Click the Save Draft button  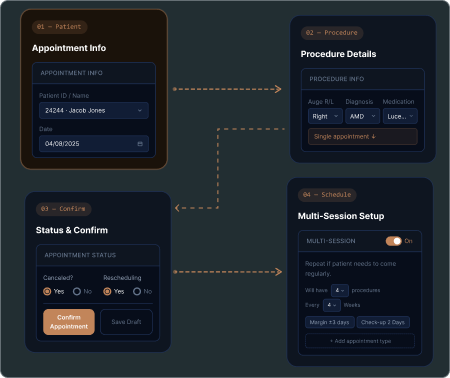click(x=126, y=322)
